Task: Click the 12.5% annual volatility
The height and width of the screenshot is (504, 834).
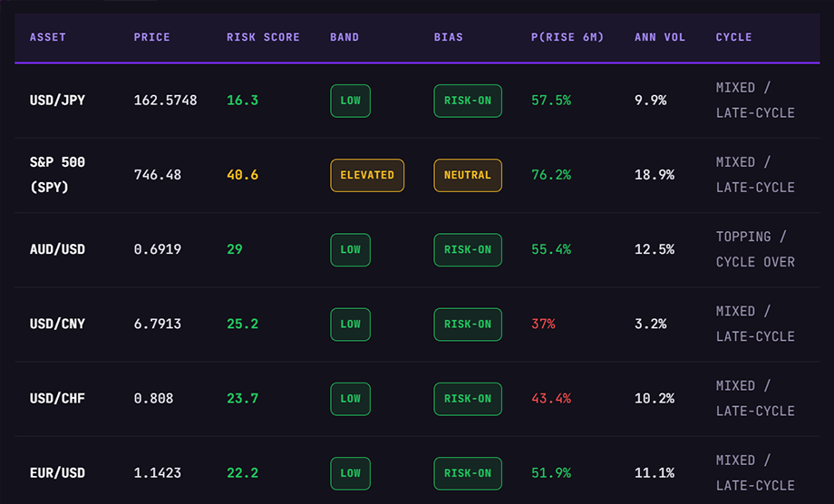Action: click(x=655, y=249)
